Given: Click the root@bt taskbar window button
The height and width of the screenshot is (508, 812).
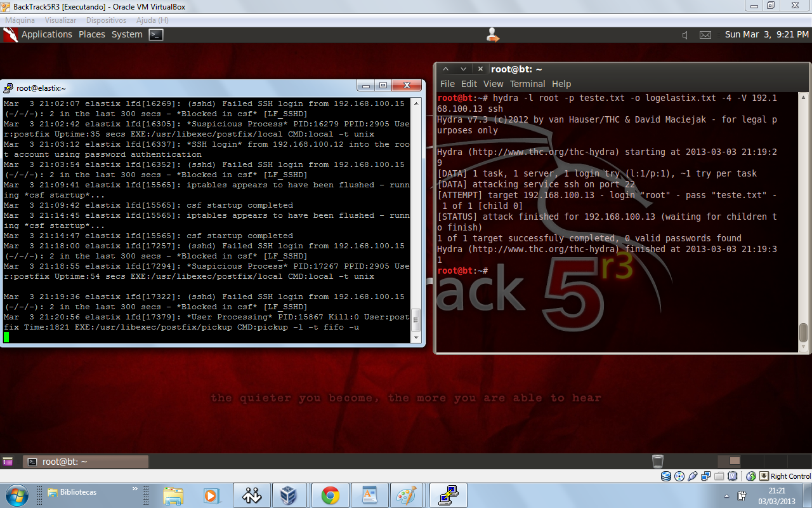Looking at the screenshot, I should (x=86, y=462).
